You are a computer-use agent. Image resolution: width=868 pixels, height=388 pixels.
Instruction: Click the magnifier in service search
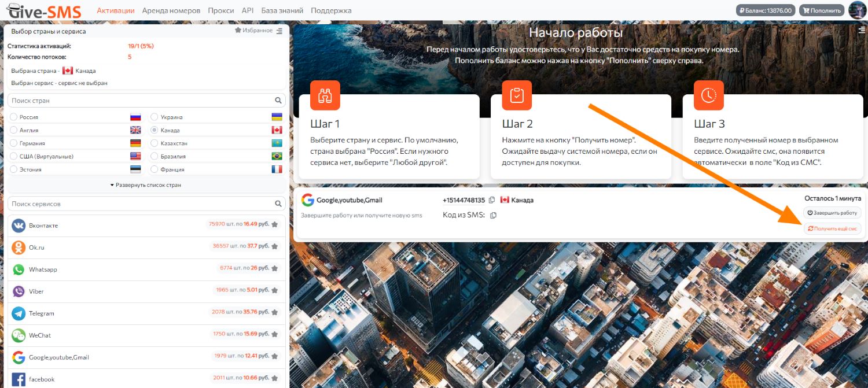click(x=278, y=204)
